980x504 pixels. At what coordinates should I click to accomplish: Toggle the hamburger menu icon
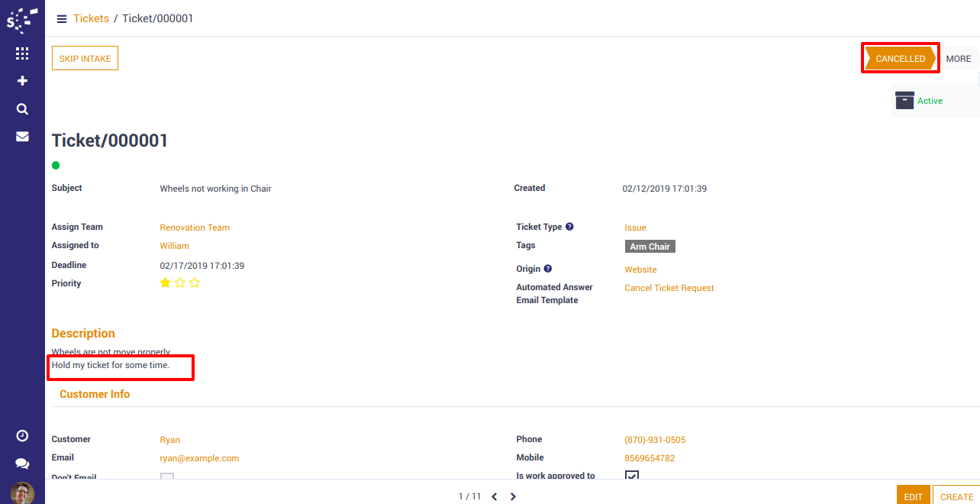[x=62, y=19]
